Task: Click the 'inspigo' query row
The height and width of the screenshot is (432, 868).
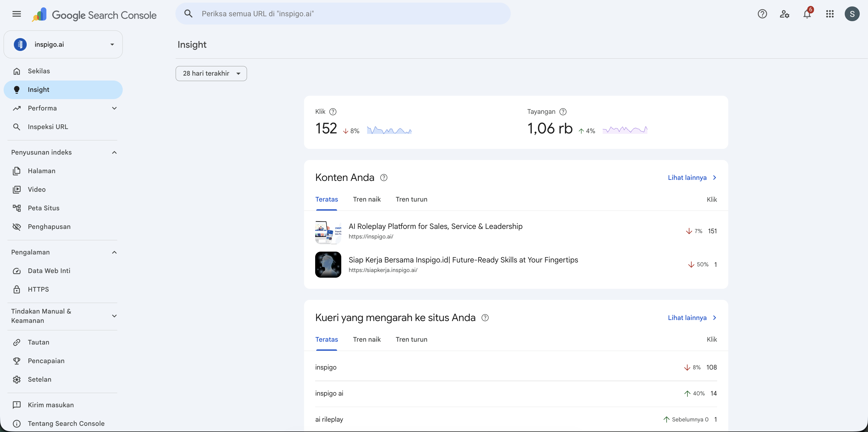Action: coord(516,367)
